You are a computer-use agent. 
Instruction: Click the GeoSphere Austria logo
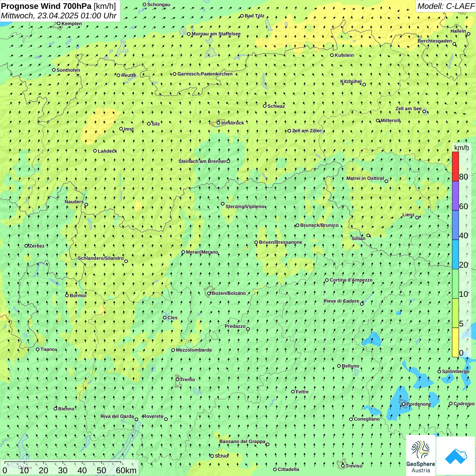tap(421, 456)
